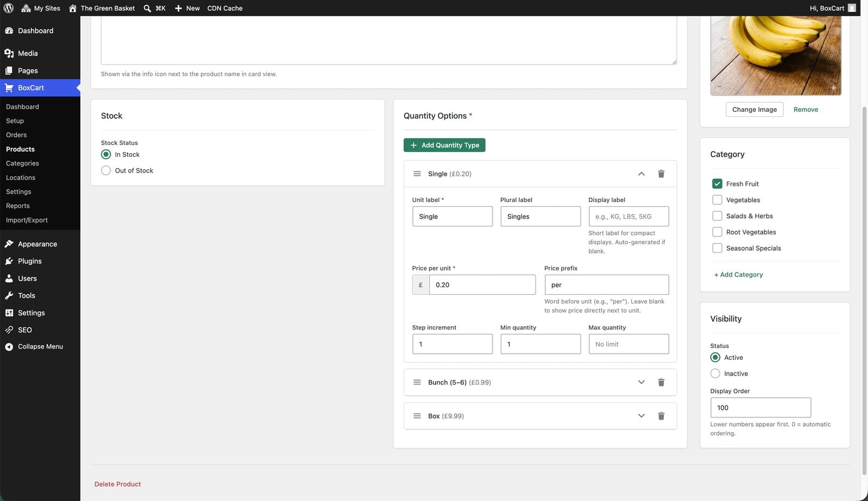This screenshot has height=501, width=868.
Task: Click the plus icon beside New
Action: click(178, 8)
